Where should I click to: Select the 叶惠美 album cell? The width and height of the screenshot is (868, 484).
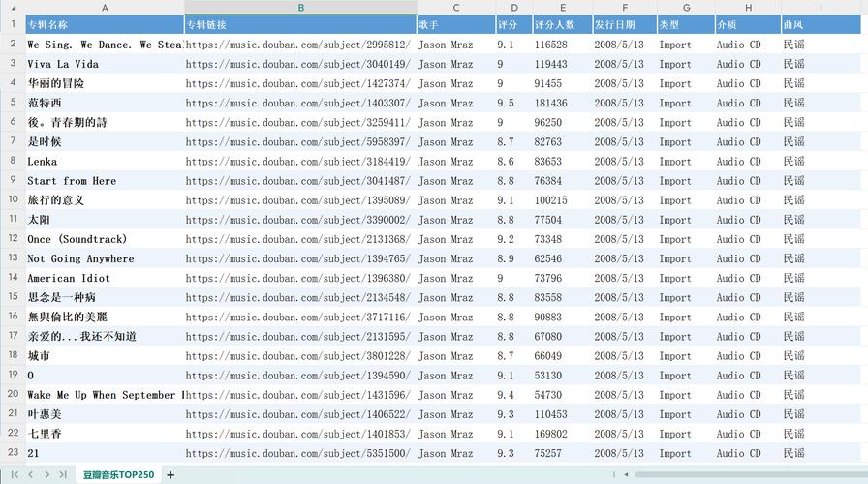(105, 414)
